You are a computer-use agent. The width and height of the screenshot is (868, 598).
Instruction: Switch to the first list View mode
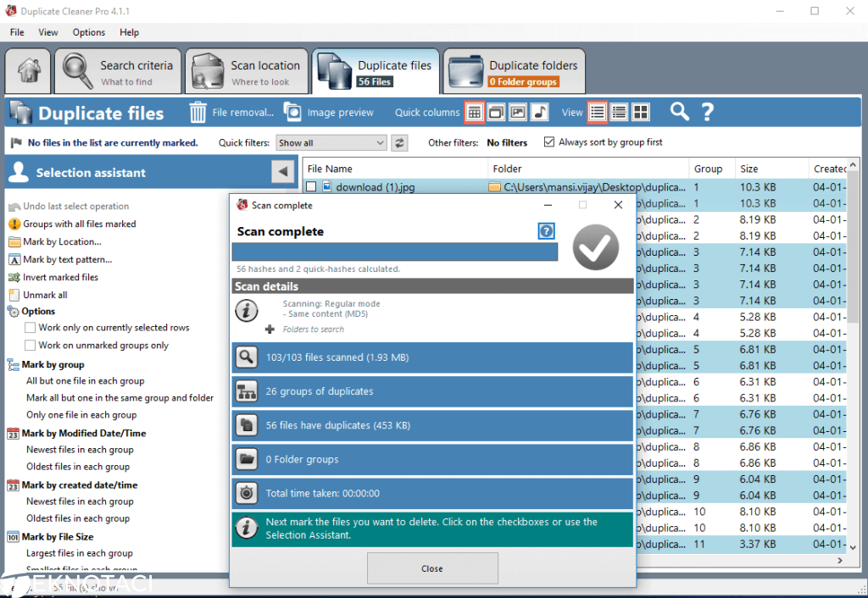pos(598,113)
